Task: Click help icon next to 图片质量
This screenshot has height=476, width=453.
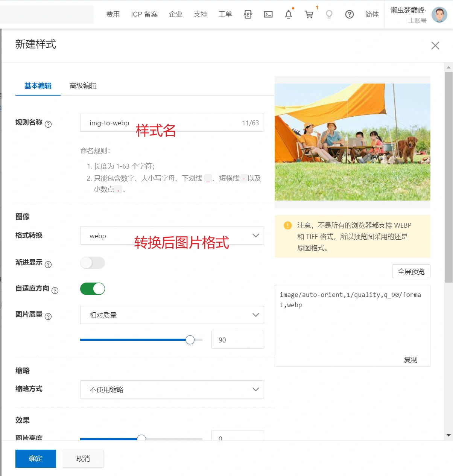Action: 48,316
